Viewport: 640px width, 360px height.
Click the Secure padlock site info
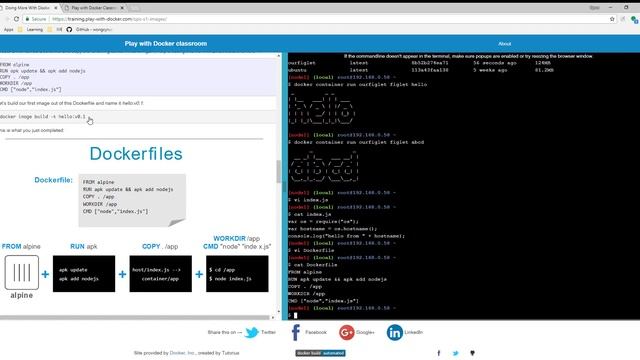[36, 19]
